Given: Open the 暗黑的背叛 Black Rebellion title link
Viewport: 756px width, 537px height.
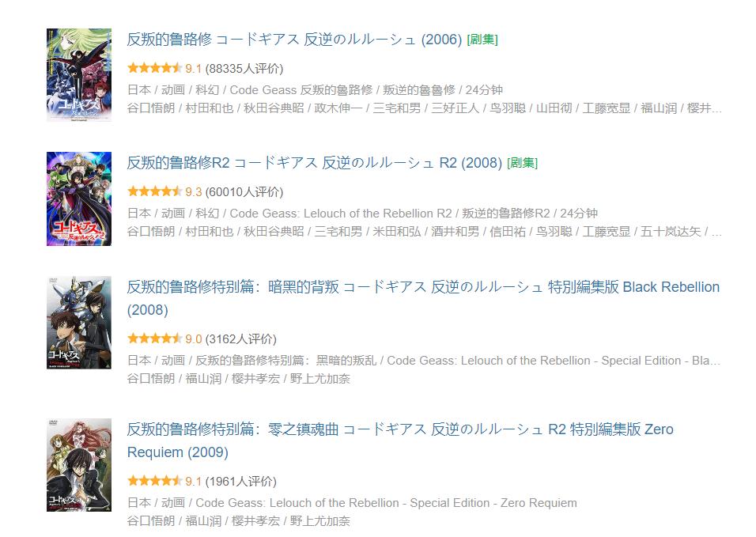Looking at the screenshot, I should coord(423,287).
